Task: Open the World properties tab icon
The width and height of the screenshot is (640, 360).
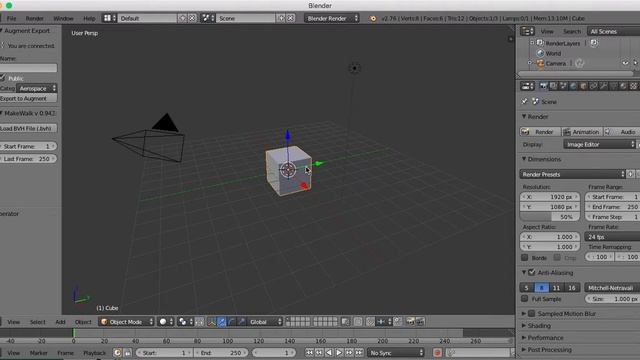Action: click(x=573, y=86)
